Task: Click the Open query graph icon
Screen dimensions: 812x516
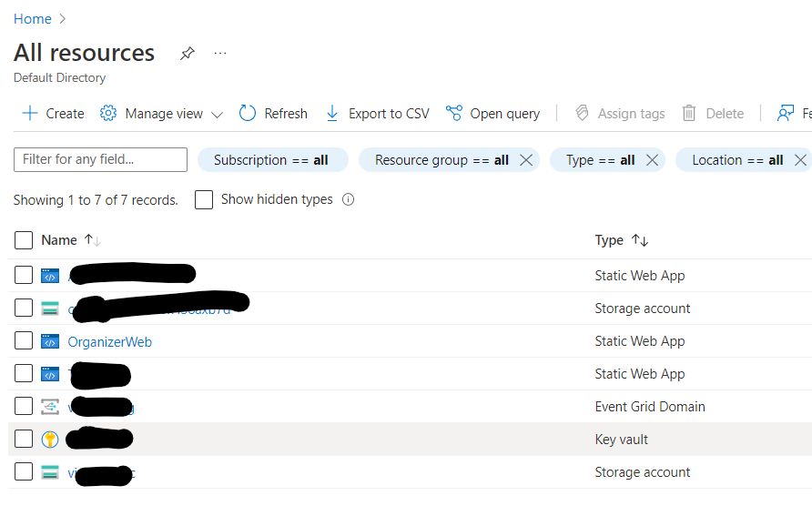Action: pyautogui.click(x=454, y=114)
